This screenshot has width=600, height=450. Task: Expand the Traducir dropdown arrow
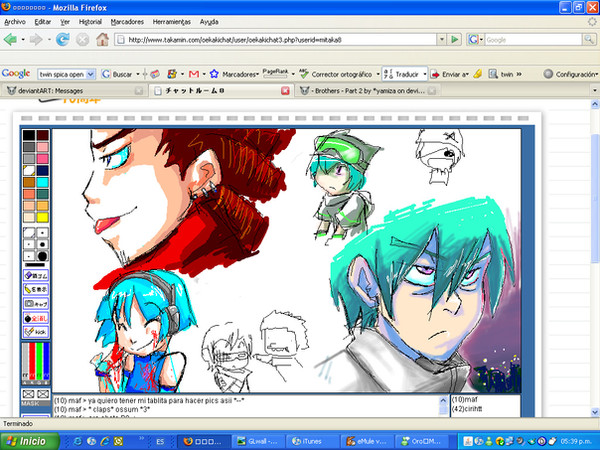pos(424,74)
